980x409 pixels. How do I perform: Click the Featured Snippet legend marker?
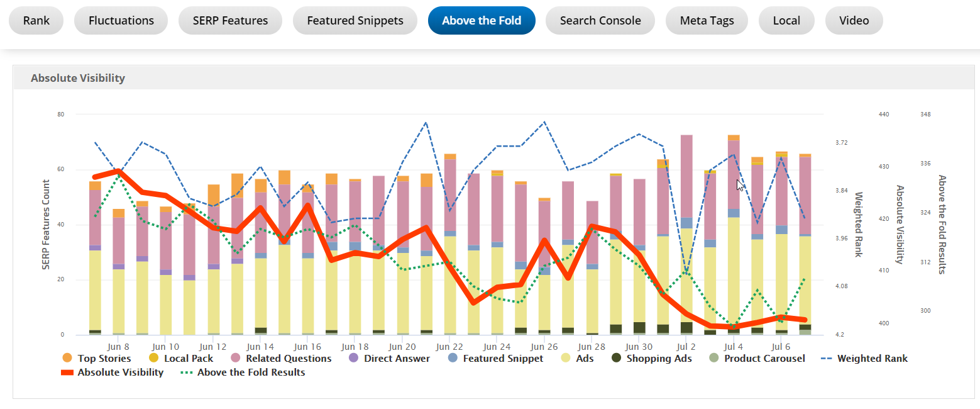point(453,359)
